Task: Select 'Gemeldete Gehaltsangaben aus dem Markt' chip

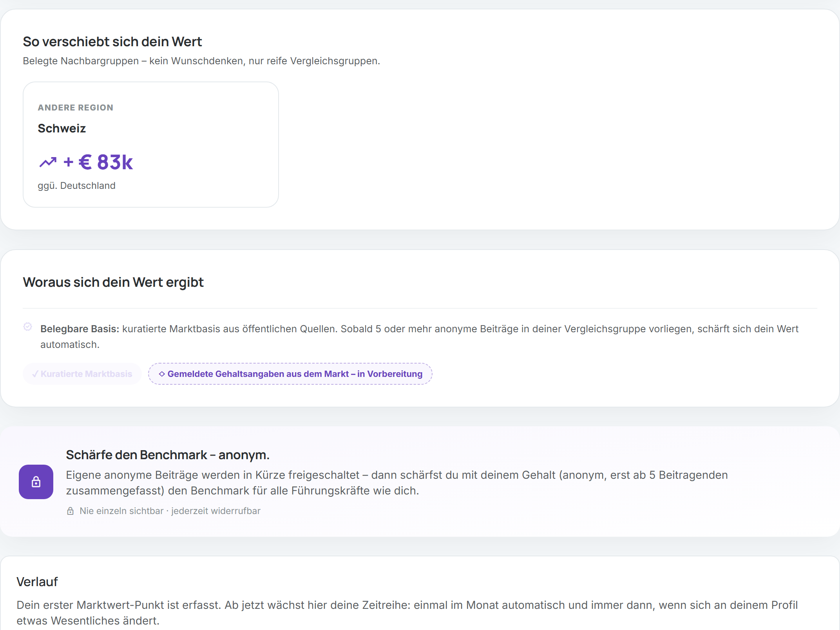Action: (290, 374)
